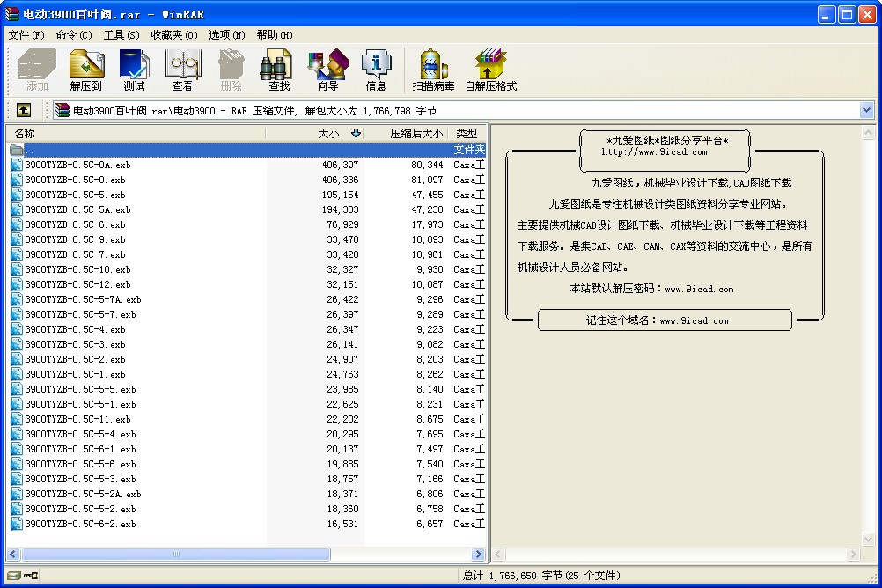Screen dimensions: 882x588
Task: Sort by Packed Size (压缩后大小) column
Action: point(415,133)
